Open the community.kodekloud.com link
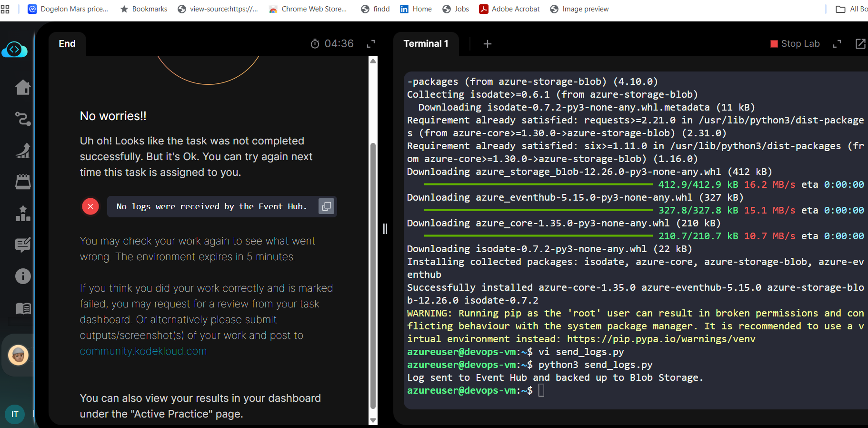 click(x=143, y=351)
